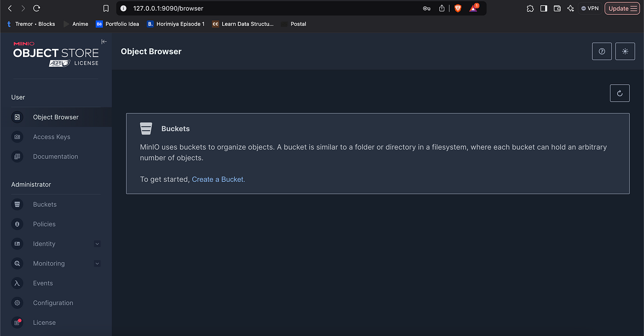Screen dimensions: 644x336
Task: Expand the Identity submenu chevron
Action: coord(97,244)
